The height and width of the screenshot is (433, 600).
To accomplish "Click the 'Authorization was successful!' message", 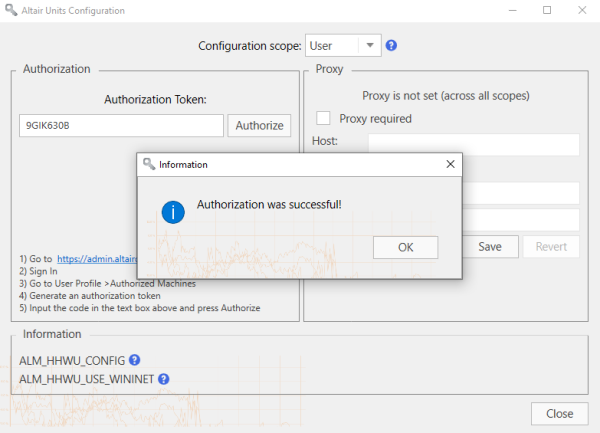I will tap(269, 205).
